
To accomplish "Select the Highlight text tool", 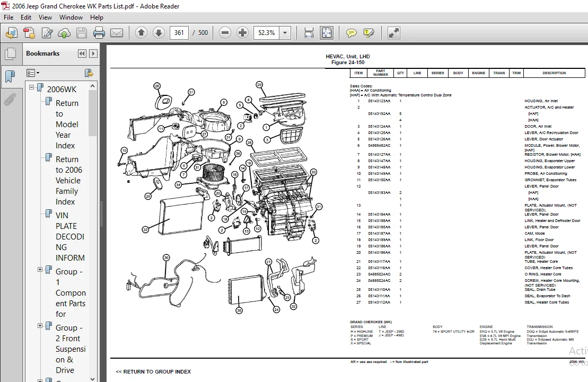I will pos(369,33).
